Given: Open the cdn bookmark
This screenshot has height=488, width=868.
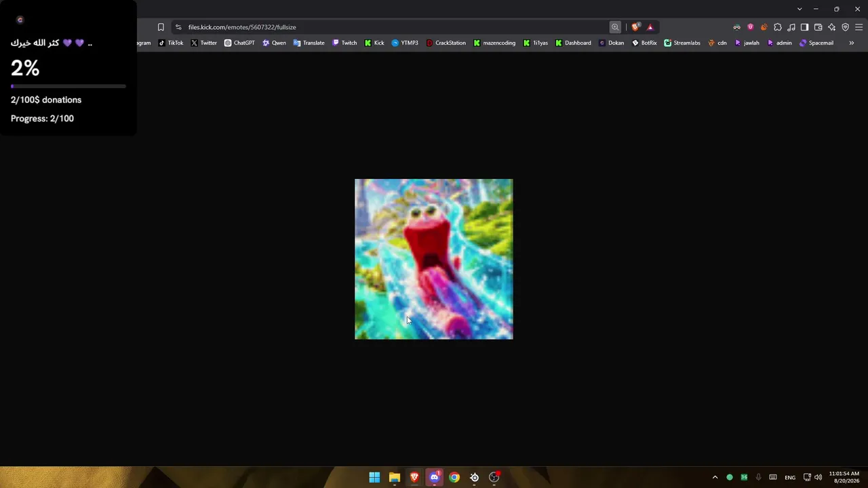Looking at the screenshot, I should (x=717, y=43).
